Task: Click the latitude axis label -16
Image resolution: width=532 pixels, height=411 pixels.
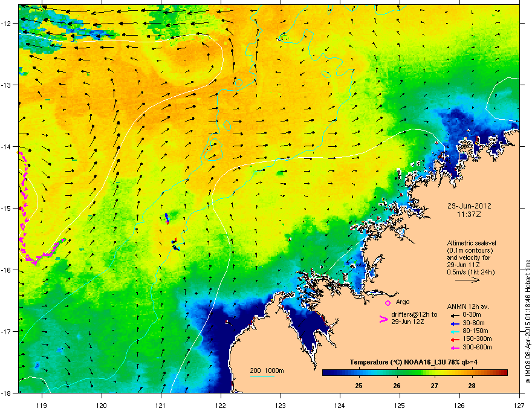Action: pos(7,270)
